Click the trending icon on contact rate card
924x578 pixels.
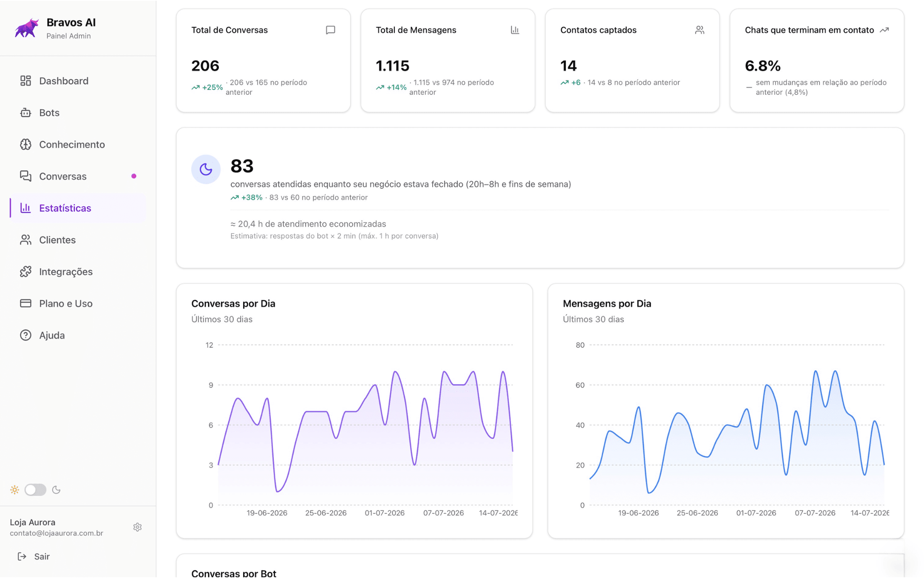pos(884,30)
